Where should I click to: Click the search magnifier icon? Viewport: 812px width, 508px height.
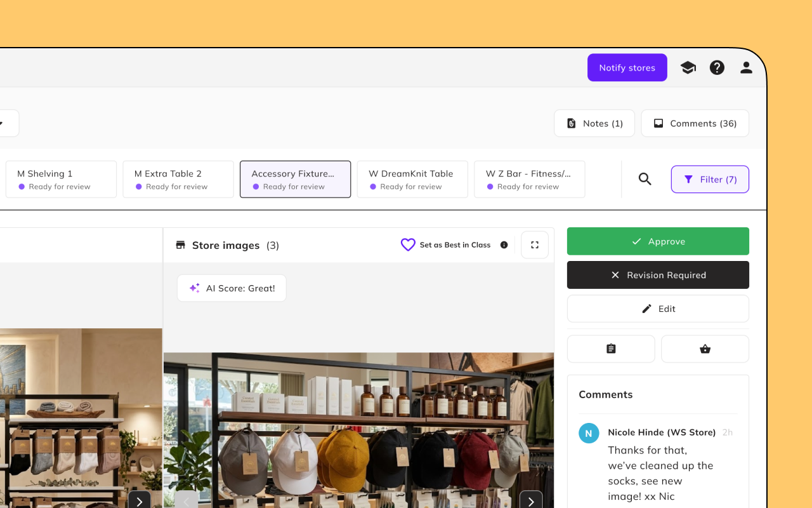(x=645, y=179)
